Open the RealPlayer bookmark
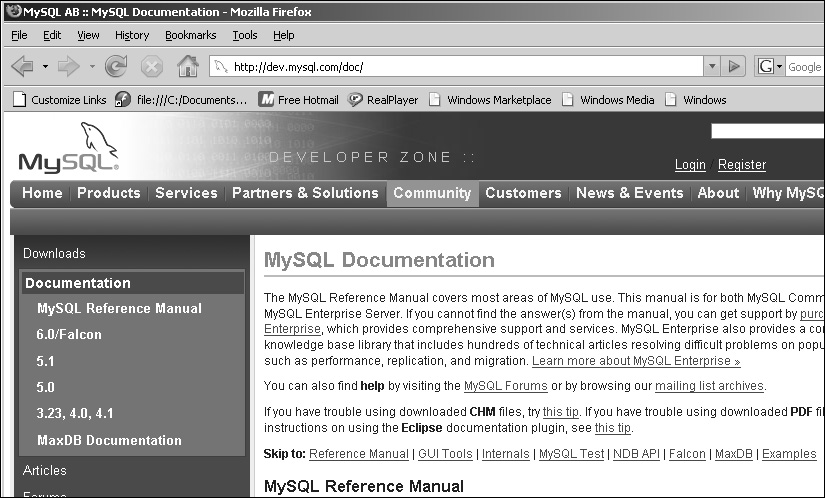Viewport: 825px width, 498px height. (x=383, y=99)
